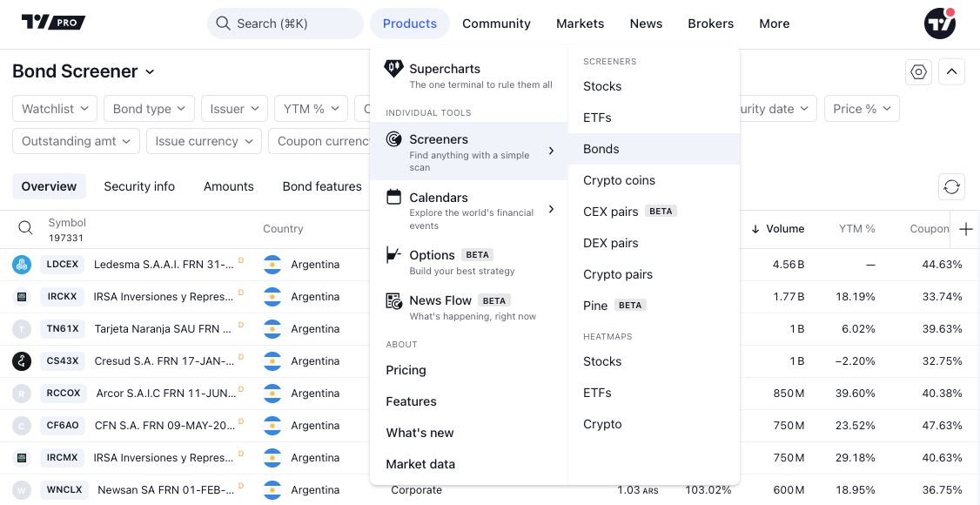Screen dimensions: 980x505
Task: Click the Argentina flag in LDCEX row
Action: coord(272,265)
